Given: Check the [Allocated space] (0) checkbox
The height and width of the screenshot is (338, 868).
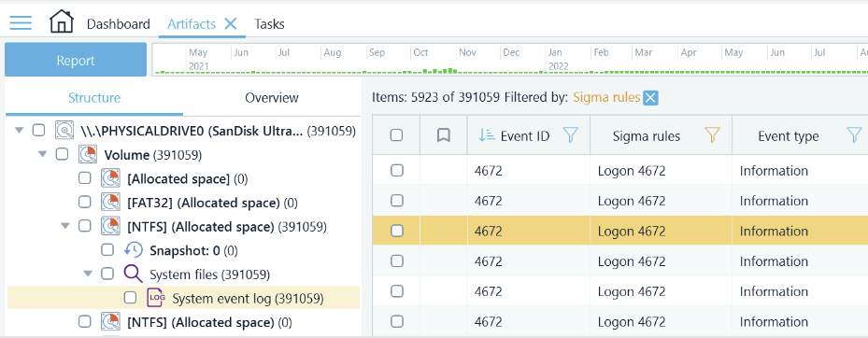Looking at the screenshot, I should [84, 178].
